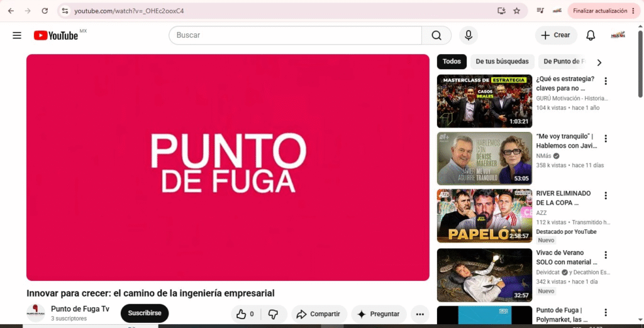644x328 pixels.
Task: Go back with browser back arrow
Action: 11,11
